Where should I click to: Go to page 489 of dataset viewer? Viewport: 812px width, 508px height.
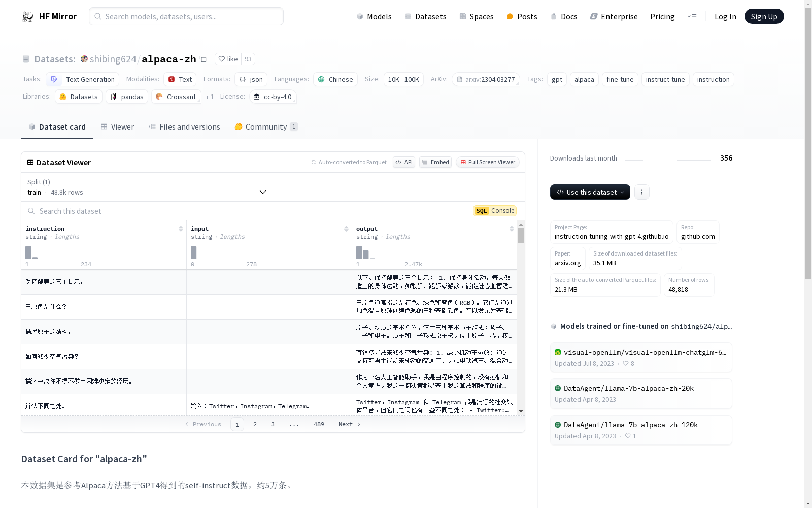coord(319,424)
